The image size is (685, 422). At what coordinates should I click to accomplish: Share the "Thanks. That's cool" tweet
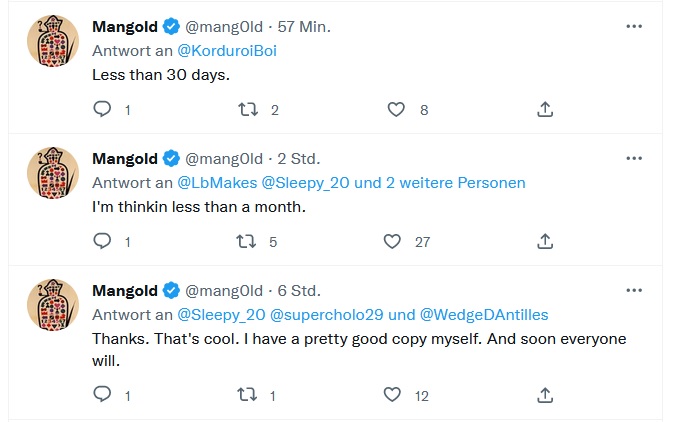coord(545,395)
